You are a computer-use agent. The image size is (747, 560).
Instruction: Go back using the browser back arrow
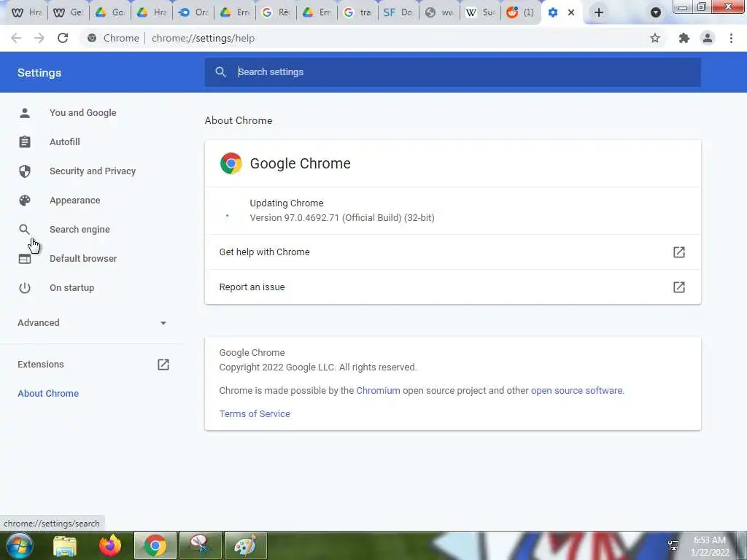point(16,38)
